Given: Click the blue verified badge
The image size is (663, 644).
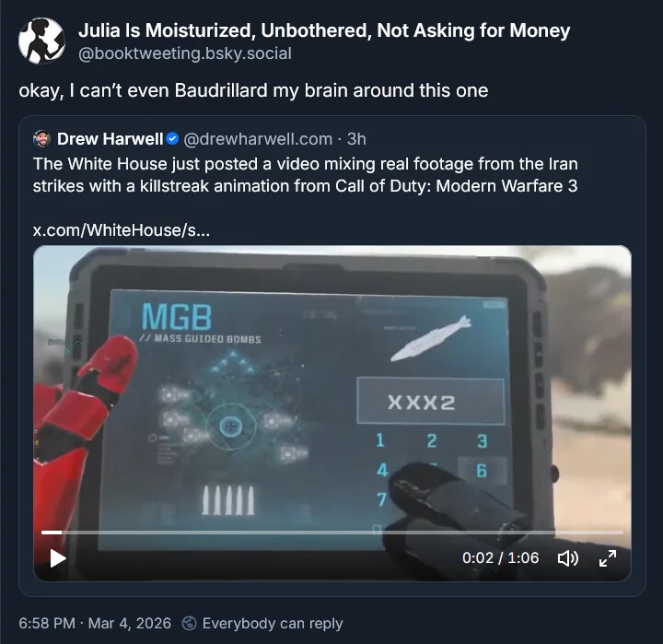Looking at the screenshot, I should tap(172, 139).
